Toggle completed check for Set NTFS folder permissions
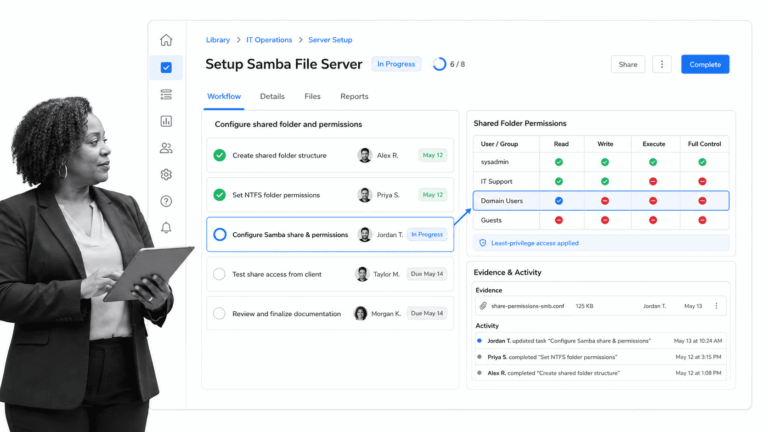 [x=219, y=195]
